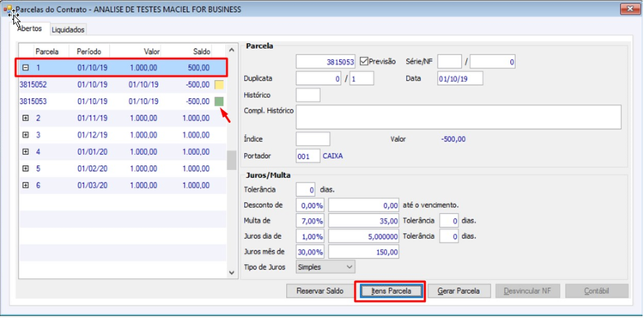Screen dimensions: 644x318
Task: Click the period 01/11/19 cell
Action: tap(93, 118)
